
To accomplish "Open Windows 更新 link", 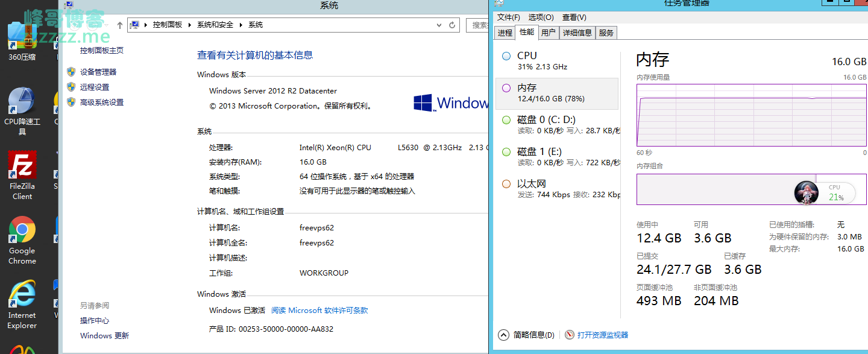I will point(104,335).
